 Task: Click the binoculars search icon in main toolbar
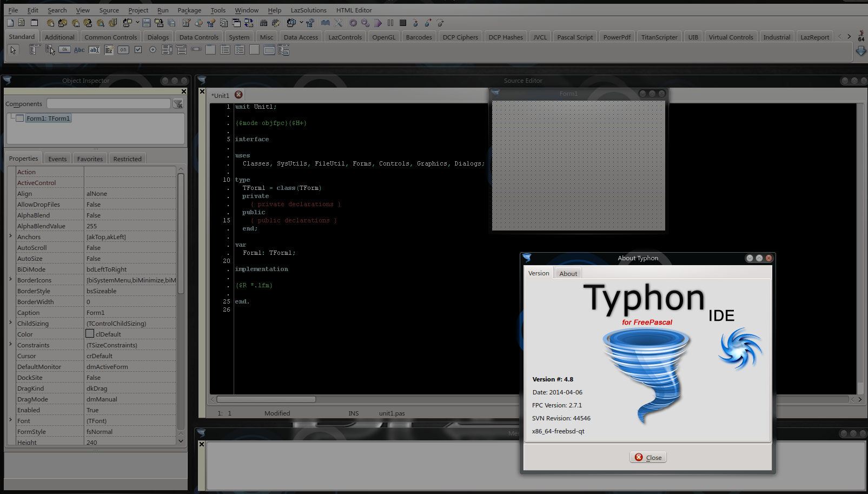click(263, 23)
